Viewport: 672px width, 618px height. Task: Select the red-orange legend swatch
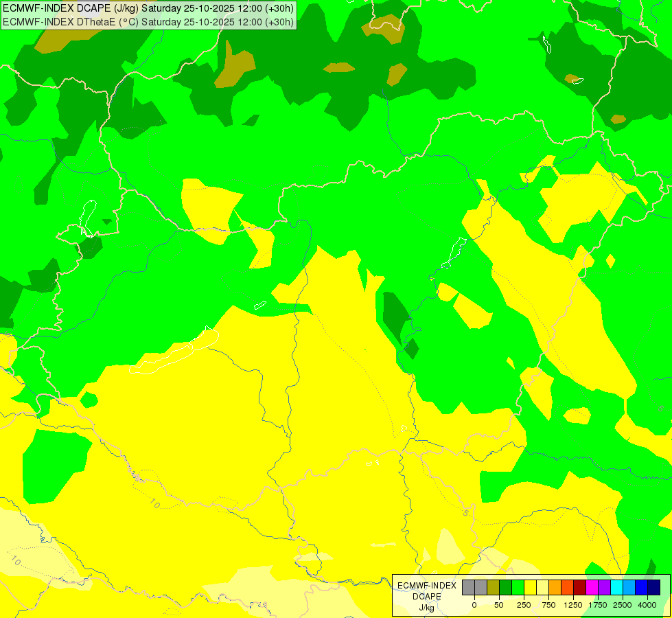[x=567, y=588]
